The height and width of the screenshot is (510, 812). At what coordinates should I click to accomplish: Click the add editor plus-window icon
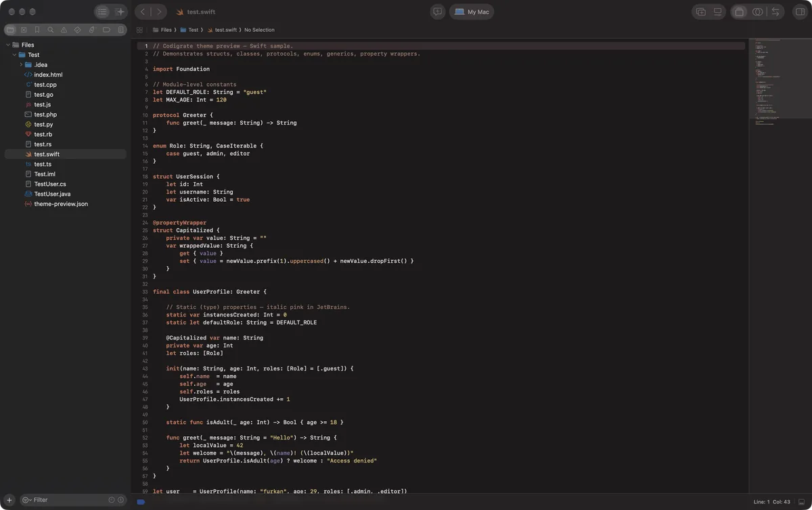(701, 12)
